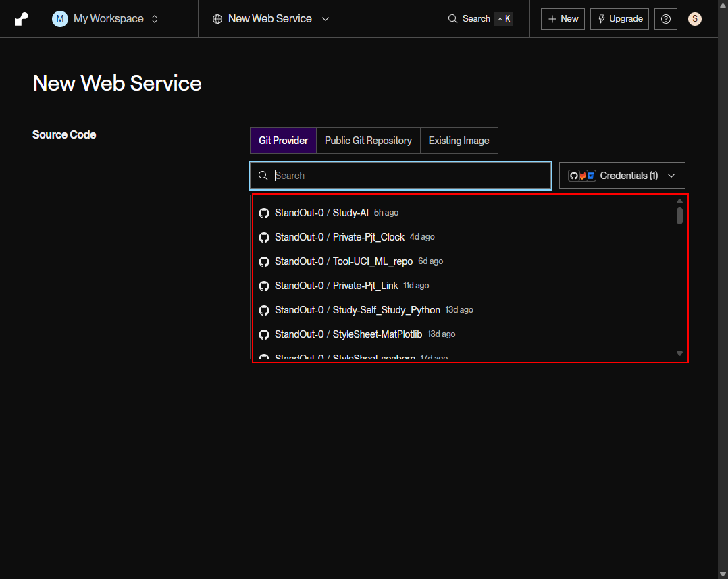728x579 pixels.
Task: Click the Source Code section label
Action: [x=64, y=134]
